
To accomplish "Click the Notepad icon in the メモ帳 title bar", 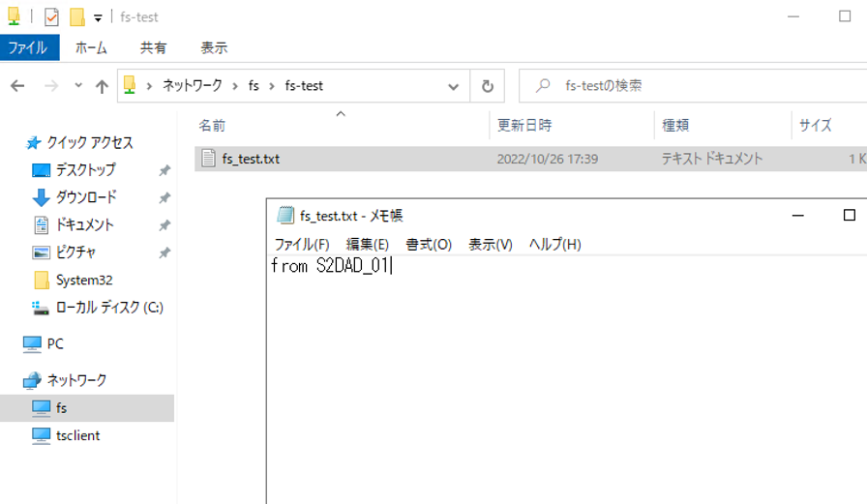I will [x=285, y=215].
